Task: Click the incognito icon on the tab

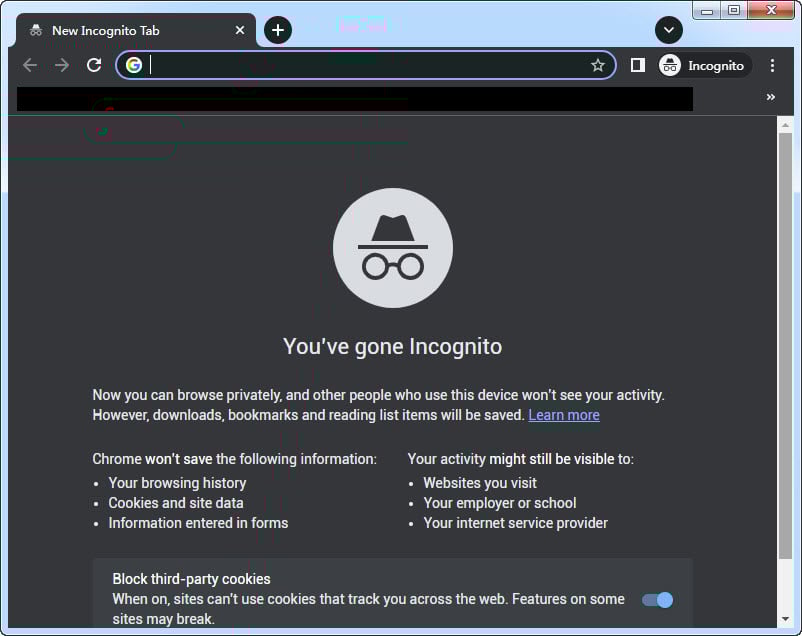Action: pyautogui.click(x=36, y=31)
